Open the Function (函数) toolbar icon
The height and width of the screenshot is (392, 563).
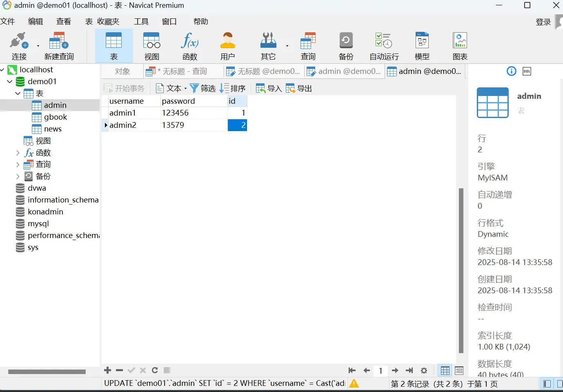coord(189,46)
